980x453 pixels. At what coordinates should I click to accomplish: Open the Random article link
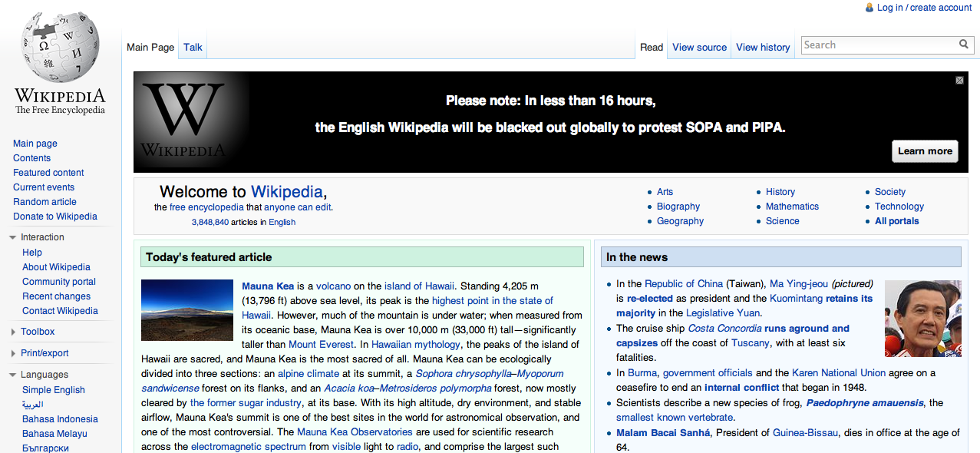coord(44,201)
